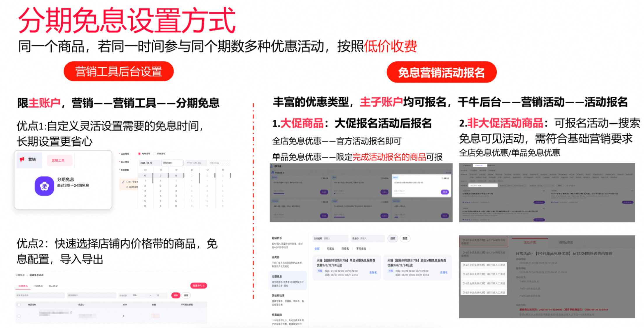Click the grey 搜索 button in activity list

tap(393, 238)
